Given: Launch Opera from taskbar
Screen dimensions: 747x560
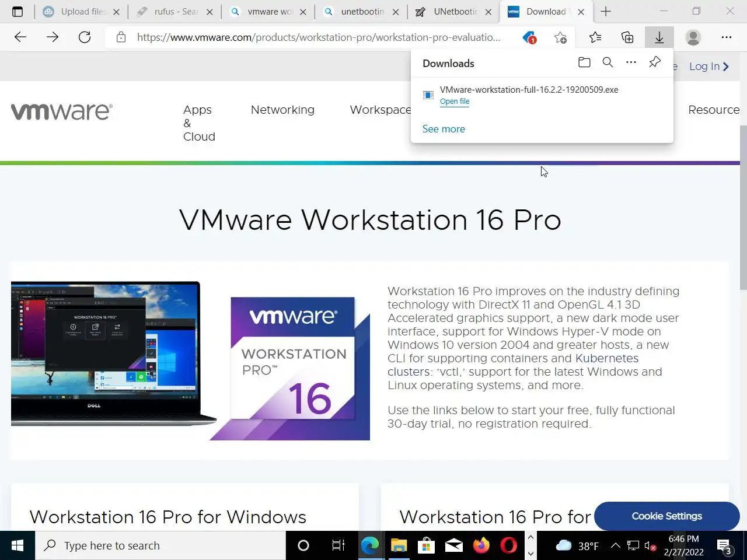Looking at the screenshot, I should pos(509,545).
